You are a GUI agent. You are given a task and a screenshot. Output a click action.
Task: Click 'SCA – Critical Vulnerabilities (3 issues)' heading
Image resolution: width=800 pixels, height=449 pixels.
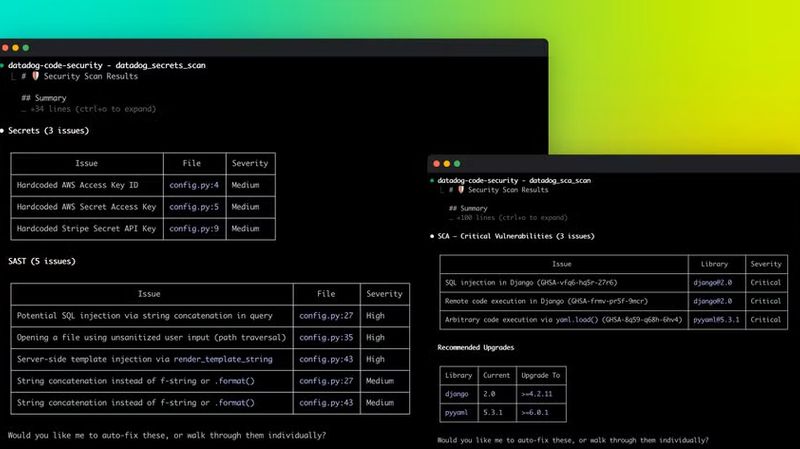click(x=516, y=236)
